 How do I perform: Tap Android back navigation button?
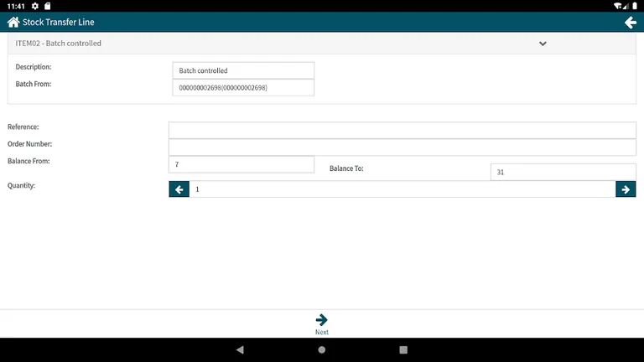point(241,349)
